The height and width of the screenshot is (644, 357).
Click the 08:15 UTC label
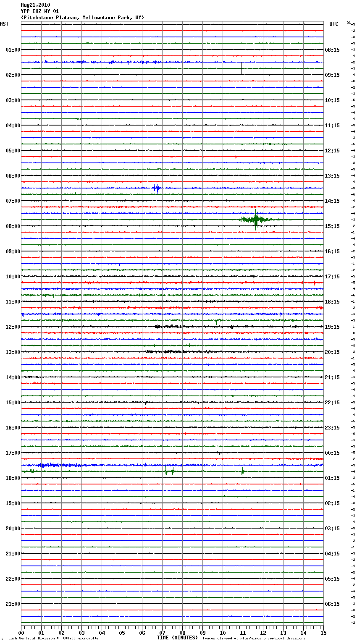tap(332, 50)
